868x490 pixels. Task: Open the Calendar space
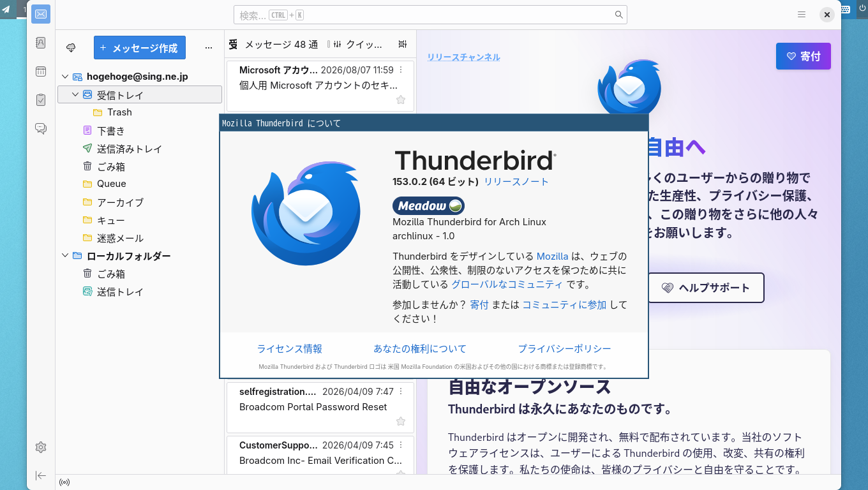[41, 71]
